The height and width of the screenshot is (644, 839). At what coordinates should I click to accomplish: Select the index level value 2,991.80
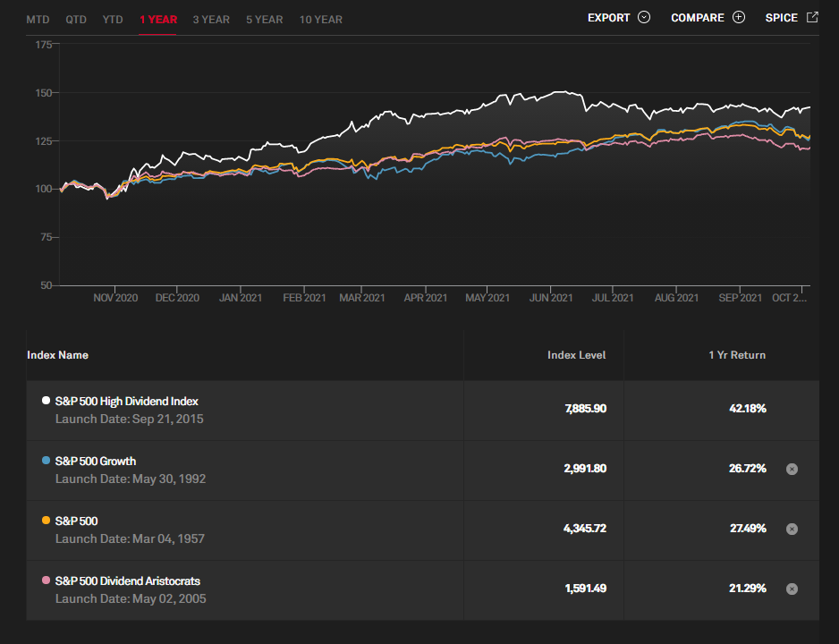pos(585,469)
